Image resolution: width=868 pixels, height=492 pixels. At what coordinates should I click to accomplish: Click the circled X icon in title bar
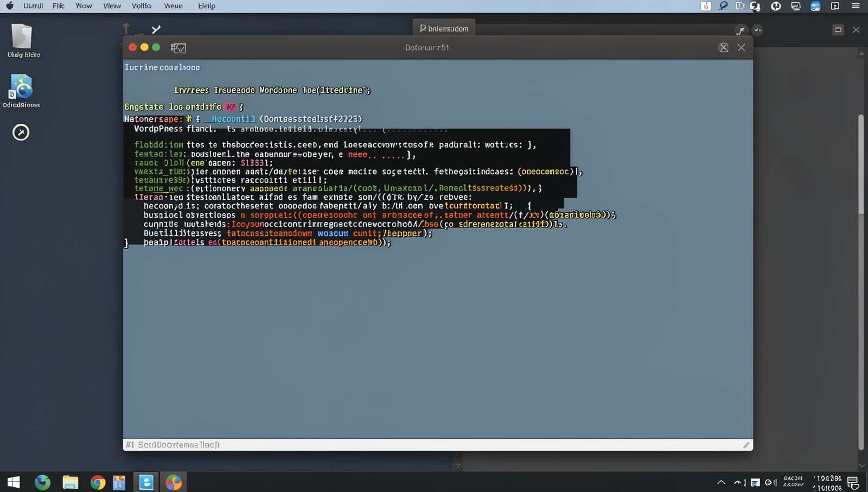tap(724, 48)
